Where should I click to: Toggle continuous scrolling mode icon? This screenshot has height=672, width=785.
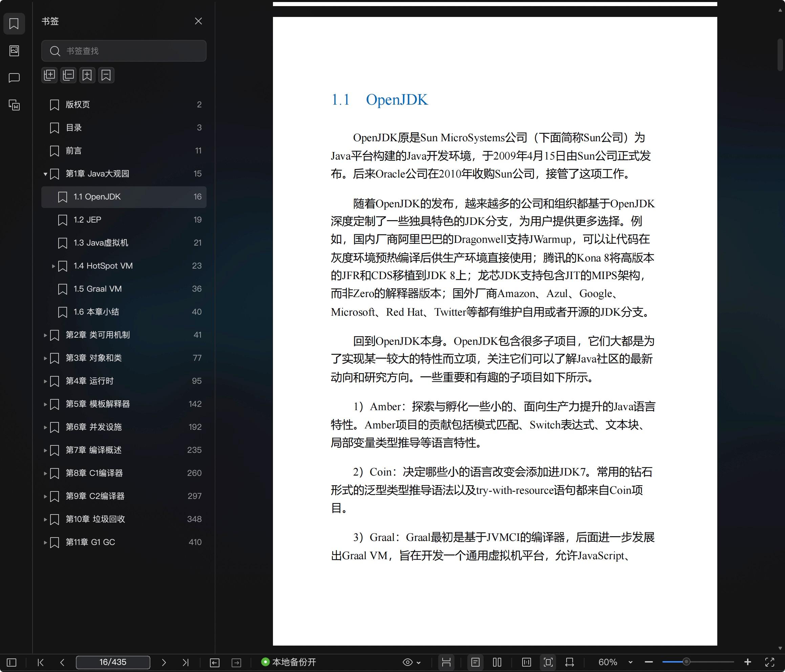pos(446,662)
